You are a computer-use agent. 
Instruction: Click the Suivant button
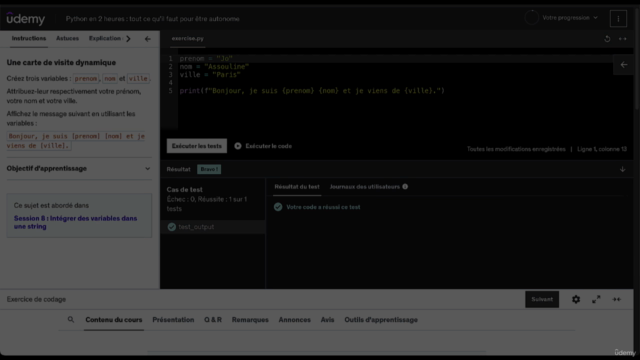[542, 299]
